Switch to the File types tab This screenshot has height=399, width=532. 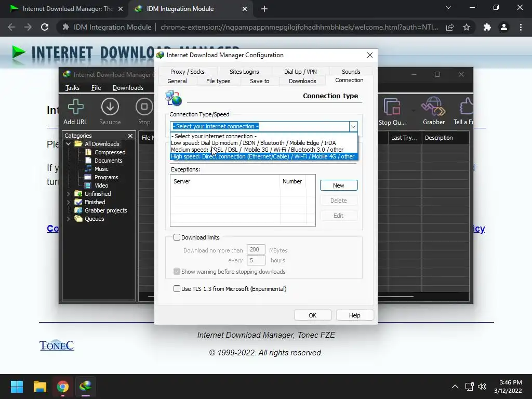pos(218,81)
